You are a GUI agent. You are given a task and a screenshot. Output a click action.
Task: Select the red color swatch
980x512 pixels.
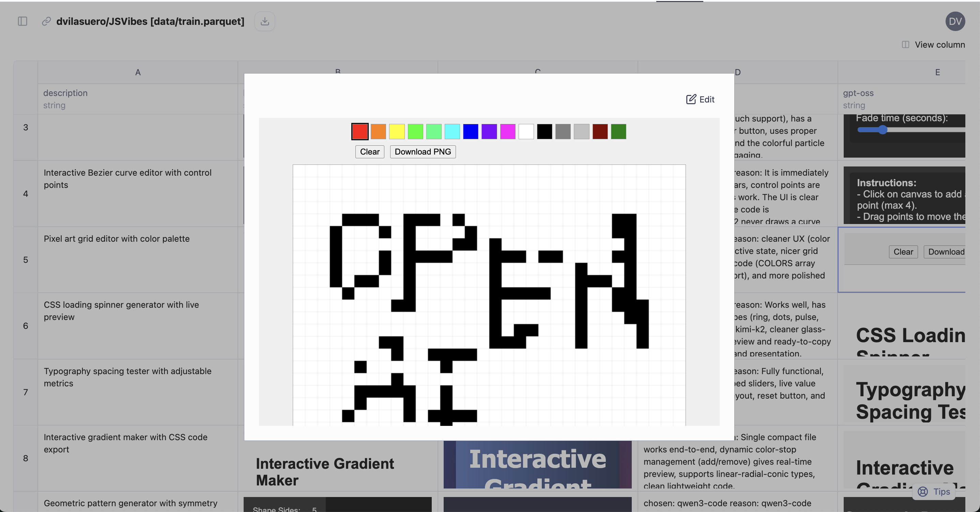(x=359, y=131)
